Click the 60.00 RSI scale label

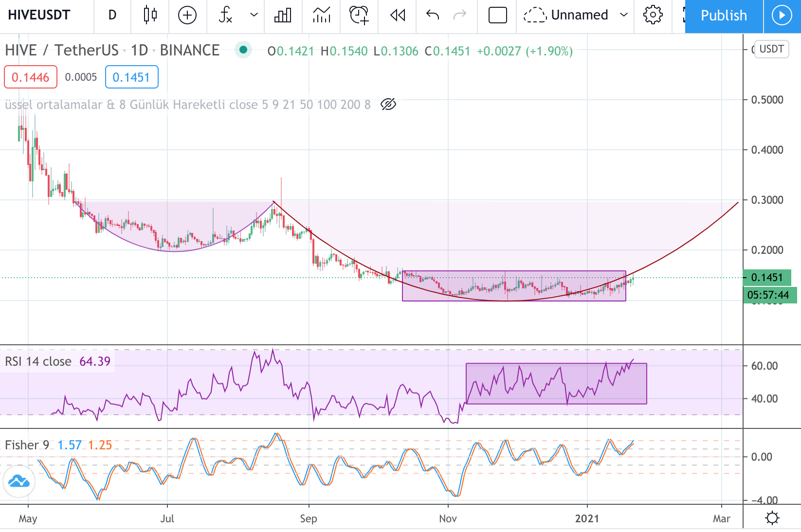click(x=765, y=366)
